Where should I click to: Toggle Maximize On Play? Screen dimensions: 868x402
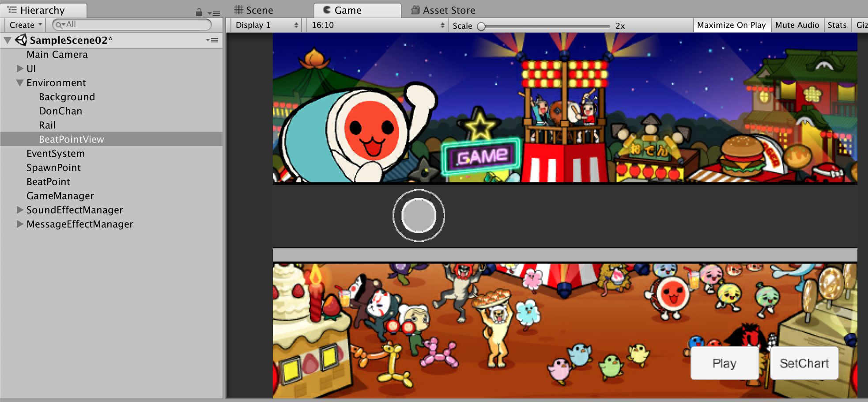(x=731, y=25)
